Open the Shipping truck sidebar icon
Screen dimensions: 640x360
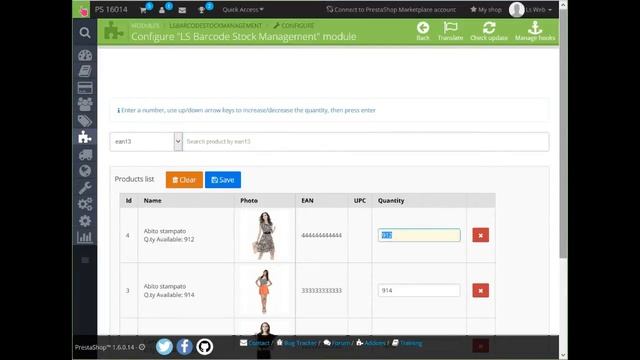click(x=85, y=154)
